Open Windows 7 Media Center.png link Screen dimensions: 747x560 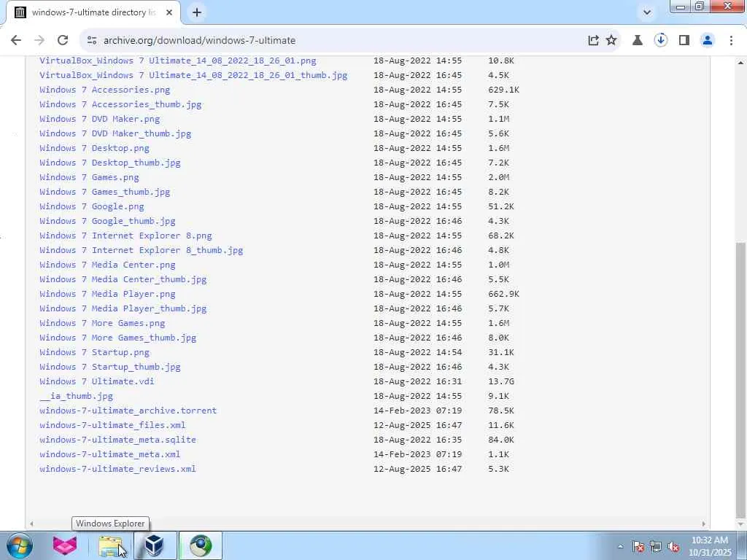(x=107, y=265)
